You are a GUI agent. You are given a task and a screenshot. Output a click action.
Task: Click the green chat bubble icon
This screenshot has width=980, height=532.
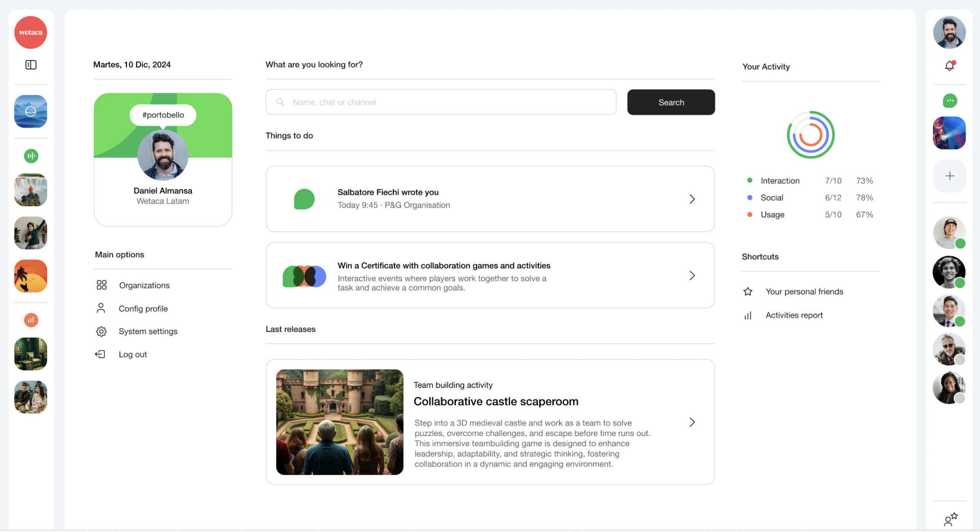pyautogui.click(x=949, y=101)
